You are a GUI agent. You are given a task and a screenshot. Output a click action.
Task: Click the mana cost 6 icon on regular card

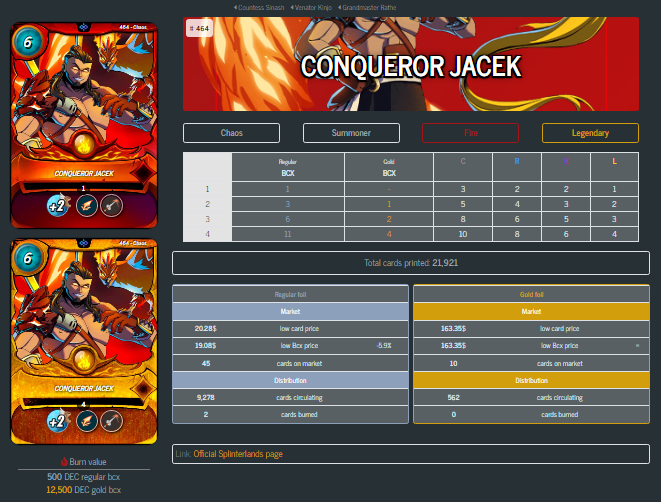point(28,42)
